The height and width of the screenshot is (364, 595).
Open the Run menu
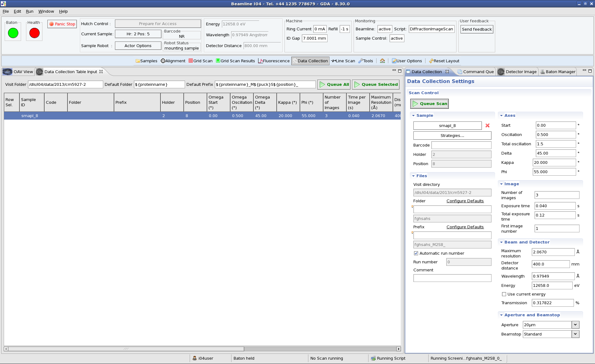(29, 11)
